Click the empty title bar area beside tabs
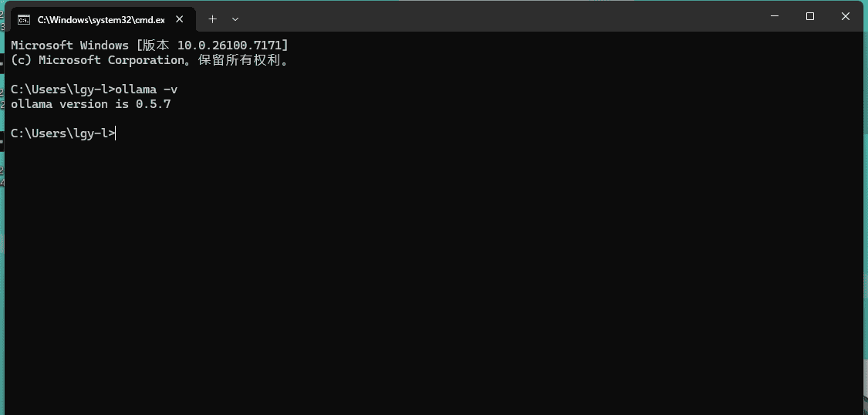Screen dimensions: 868x415 pos(498,17)
